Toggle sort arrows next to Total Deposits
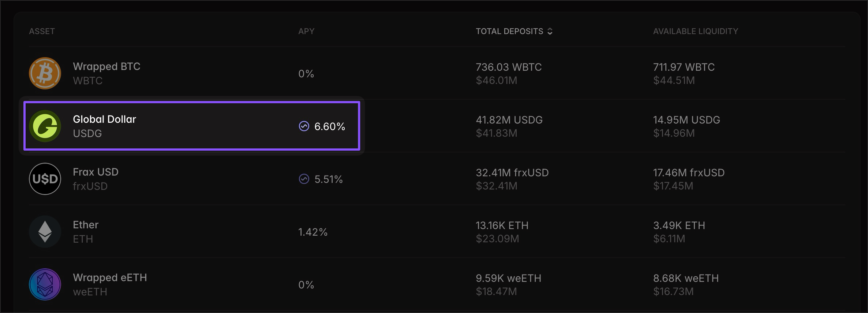The width and height of the screenshot is (868, 313). coord(550,32)
